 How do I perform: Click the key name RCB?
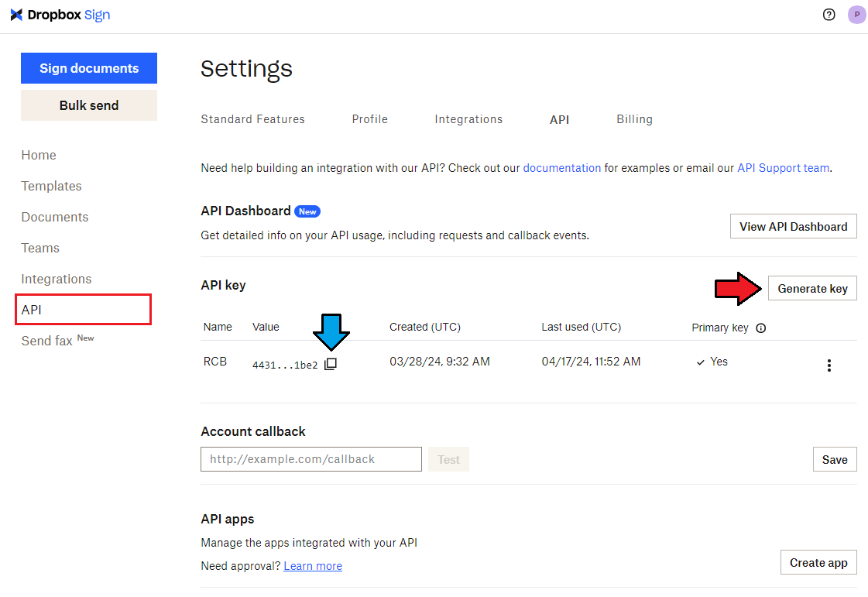215,362
